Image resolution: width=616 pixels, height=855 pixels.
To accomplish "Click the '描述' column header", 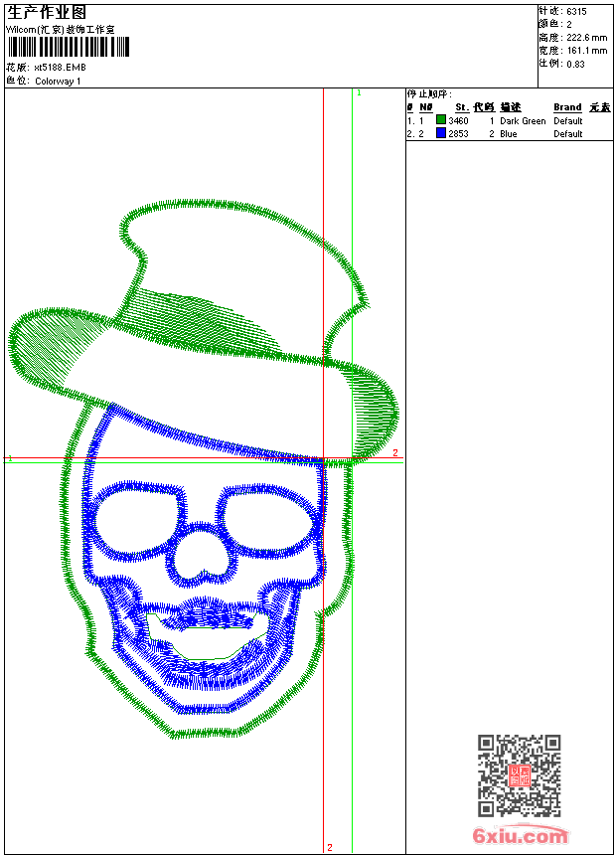I will [510, 107].
